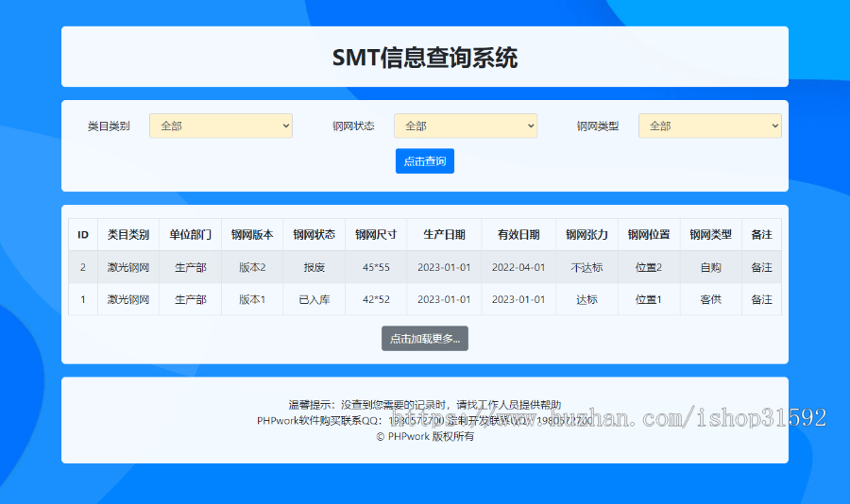Click the 版本2 cell

coord(252,267)
